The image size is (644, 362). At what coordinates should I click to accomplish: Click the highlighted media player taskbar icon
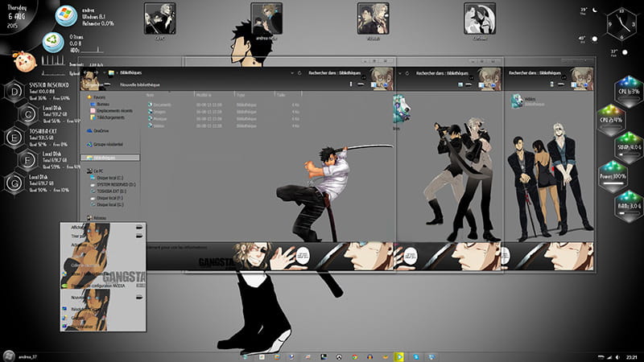click(399, 357)
